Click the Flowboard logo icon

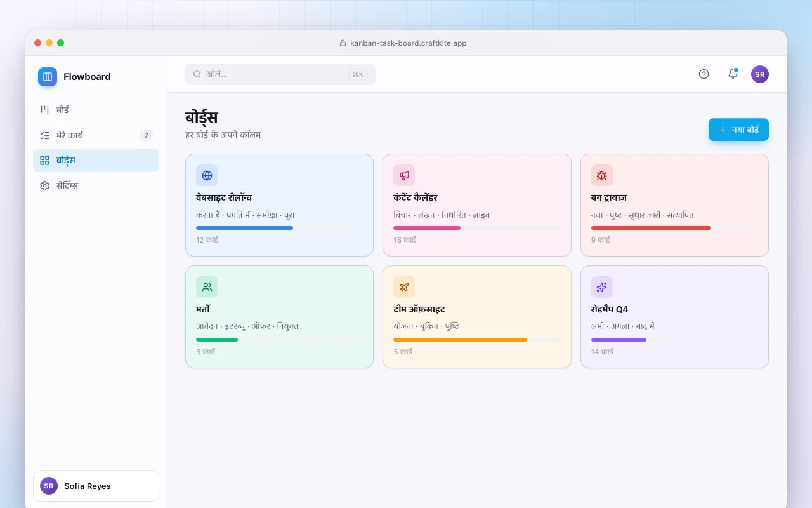pos(48,77)
